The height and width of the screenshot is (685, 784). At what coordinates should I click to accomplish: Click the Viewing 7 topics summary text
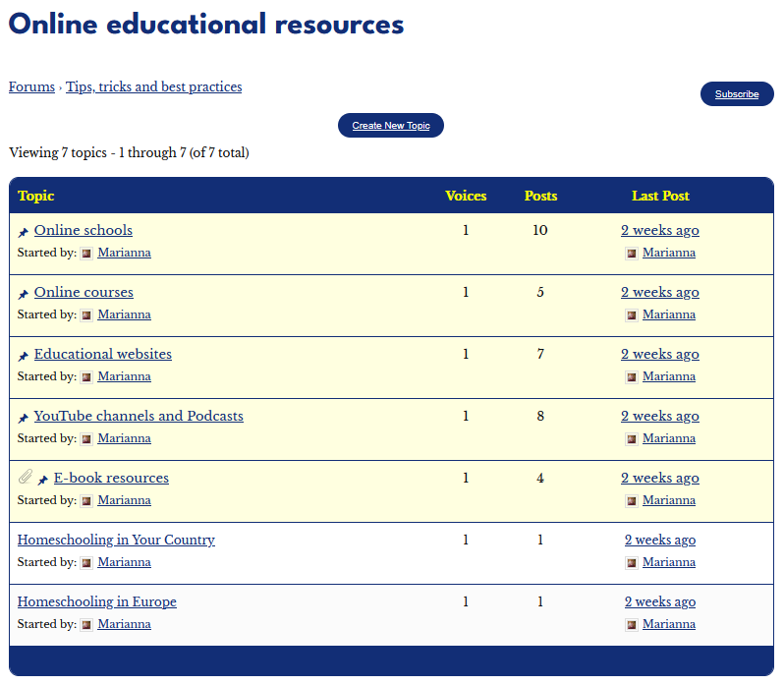tap(129, 152)
